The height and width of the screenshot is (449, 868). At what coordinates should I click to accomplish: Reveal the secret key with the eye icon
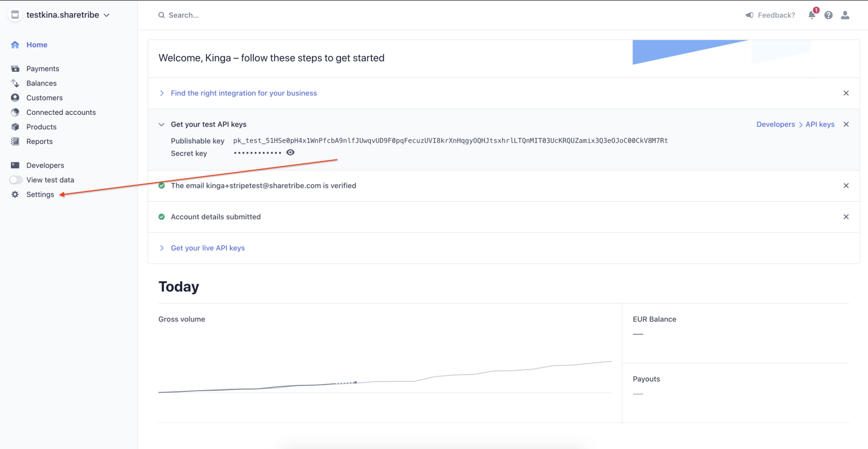(x=291, y=153)
